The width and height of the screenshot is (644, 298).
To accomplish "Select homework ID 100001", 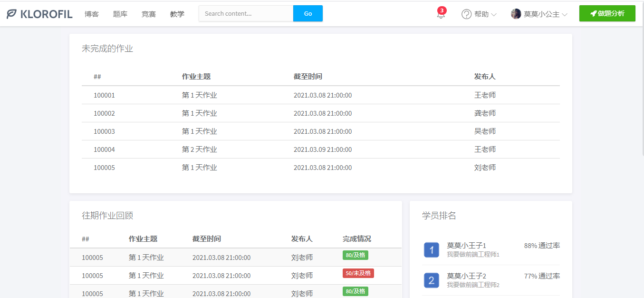I will (x=104, y=95).
